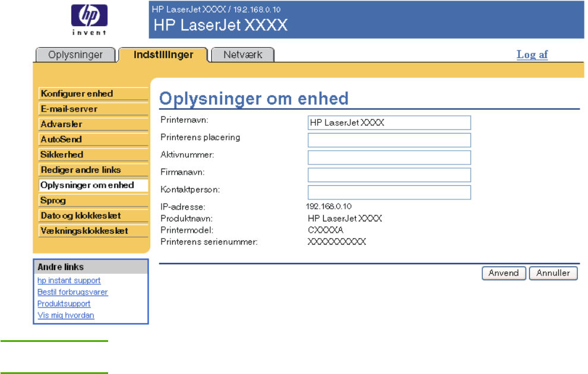
Task: Open Konfigurer enhed menu item
Action: (x=93, y=94)
